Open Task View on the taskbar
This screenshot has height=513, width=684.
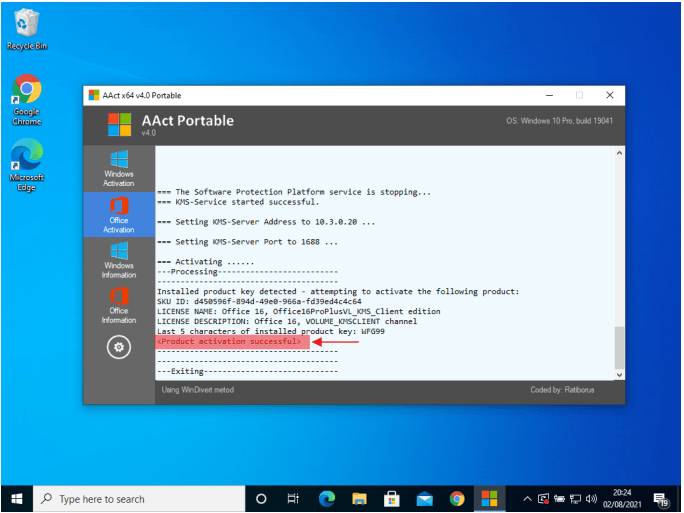(x=293, y=499)
